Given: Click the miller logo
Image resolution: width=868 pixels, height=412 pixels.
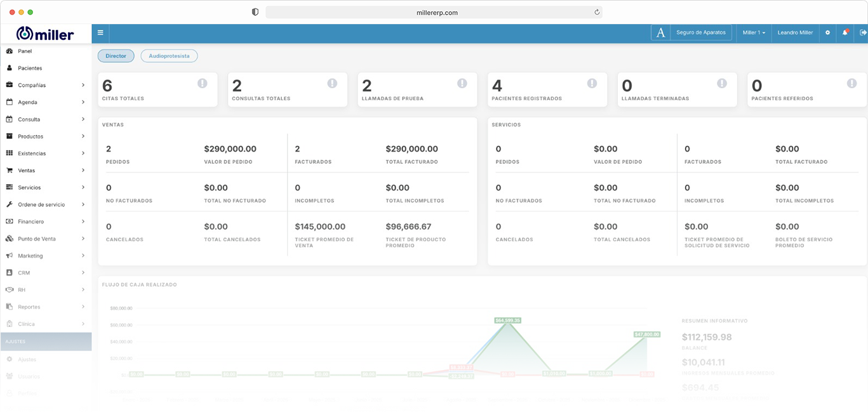Looking at the screenshot, I should tap(45, 34).
